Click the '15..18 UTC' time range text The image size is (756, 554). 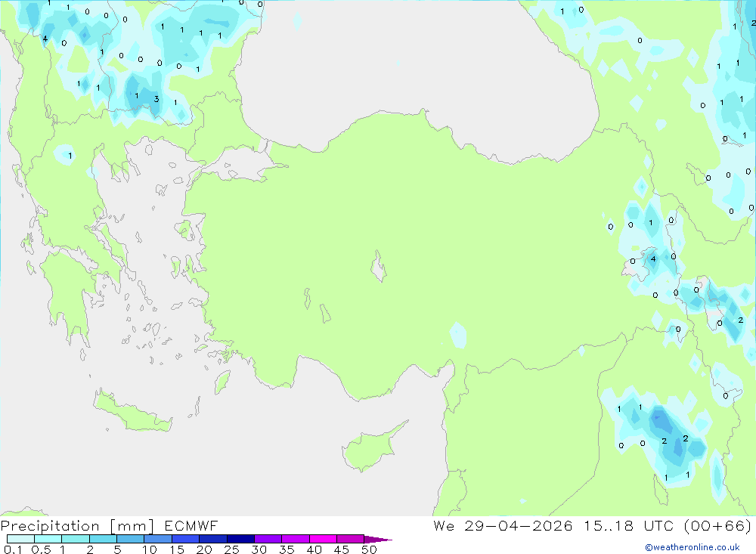628,525
